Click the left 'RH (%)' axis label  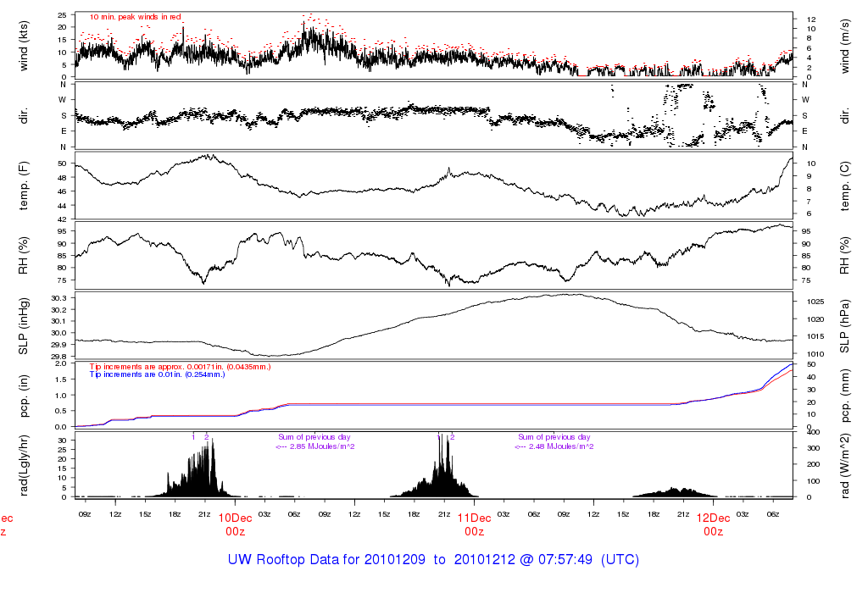pos(23,256)
